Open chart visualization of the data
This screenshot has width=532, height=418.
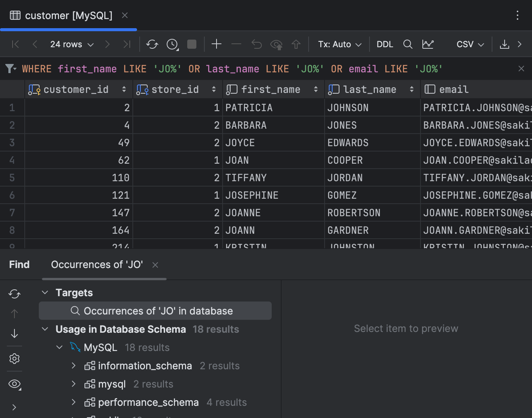click(x=428, y=44)
